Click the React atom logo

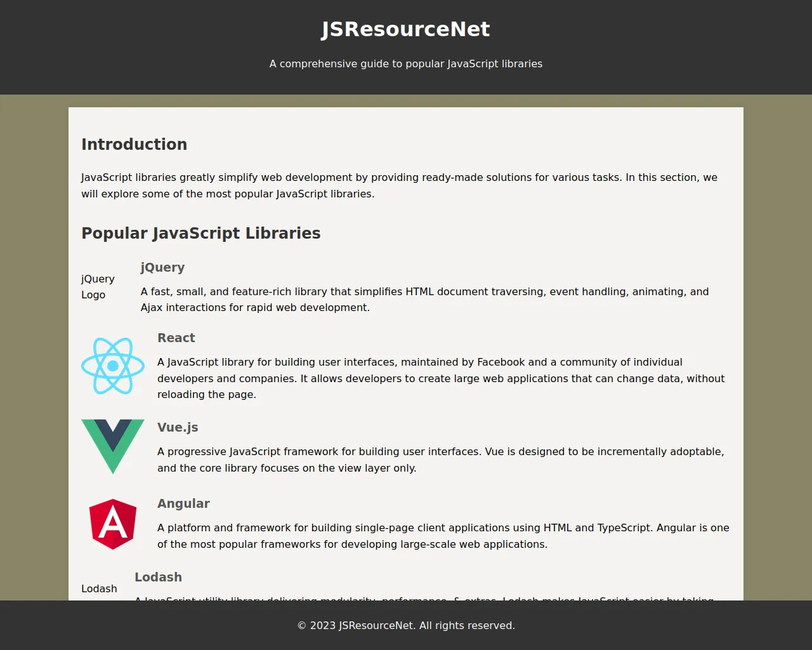(113, 366)
